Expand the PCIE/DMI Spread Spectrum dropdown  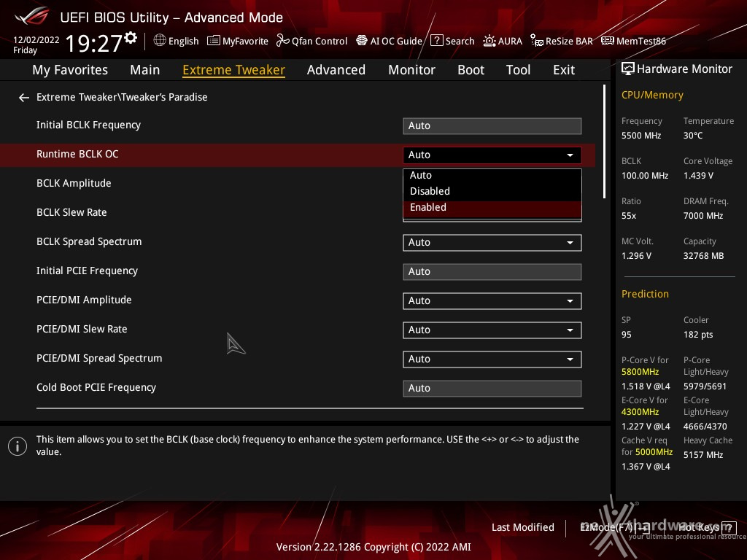coord(492,359)
